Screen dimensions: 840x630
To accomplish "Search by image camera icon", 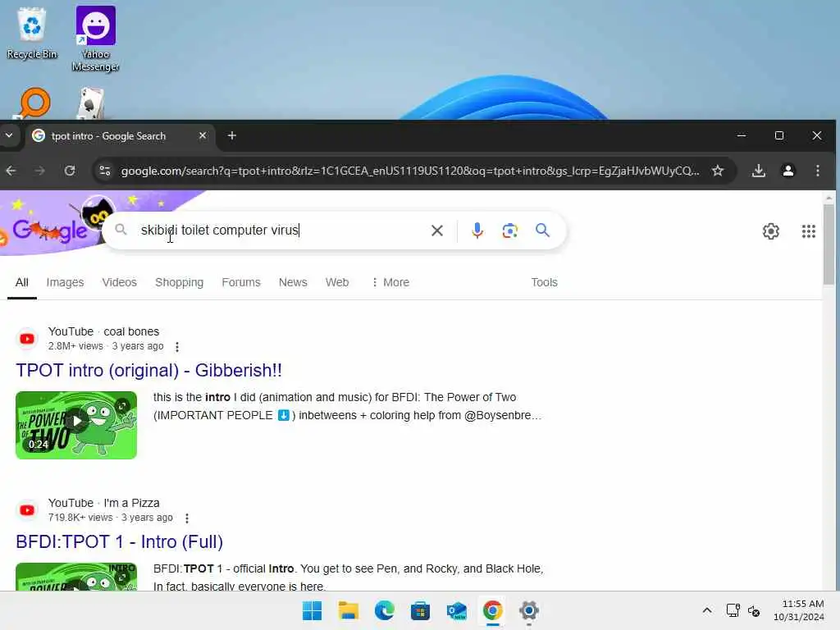I will tap(509, 231).
